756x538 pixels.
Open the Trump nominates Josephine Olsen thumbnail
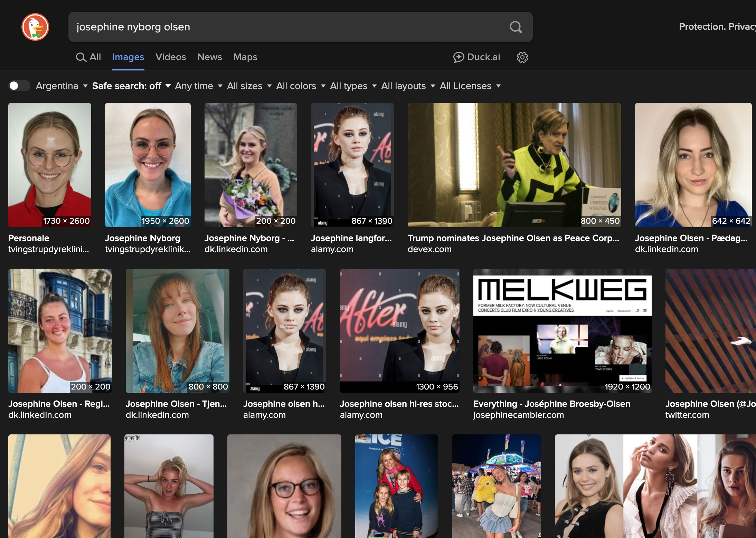point(514,165)
